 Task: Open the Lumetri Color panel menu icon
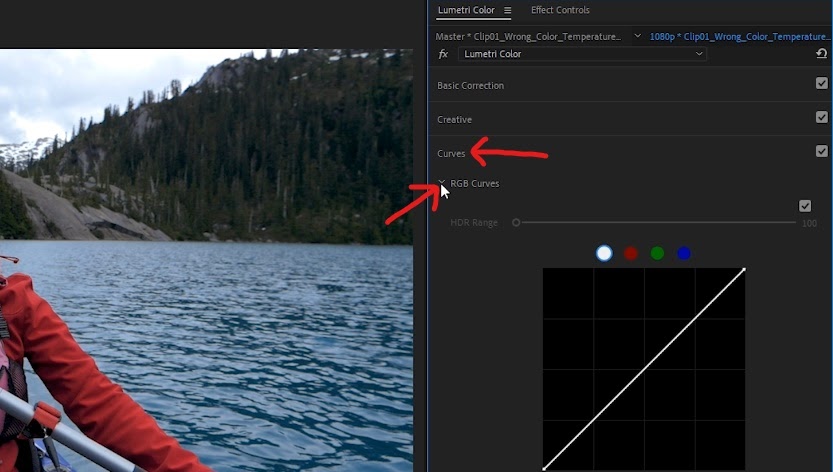(x=507, y=10)
